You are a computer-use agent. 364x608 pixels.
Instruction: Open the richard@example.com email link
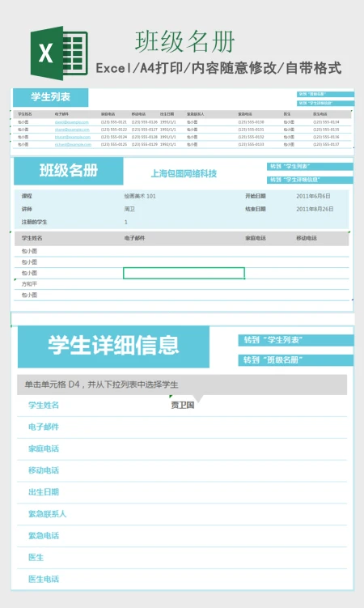(73, 144)
